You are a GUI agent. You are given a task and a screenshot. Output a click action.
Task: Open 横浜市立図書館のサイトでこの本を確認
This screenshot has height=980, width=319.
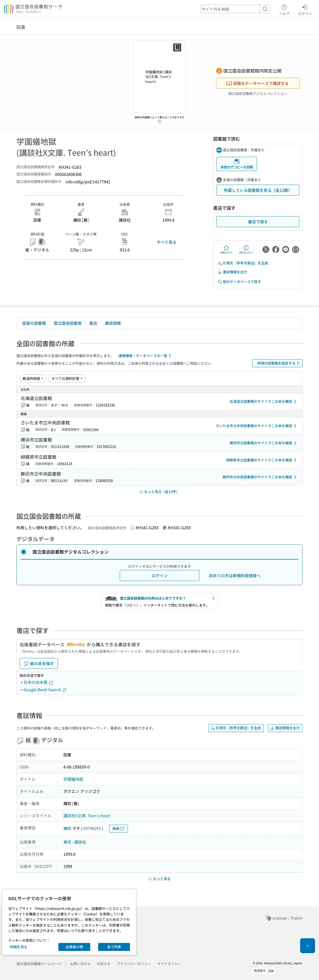(x=263, y=443)
